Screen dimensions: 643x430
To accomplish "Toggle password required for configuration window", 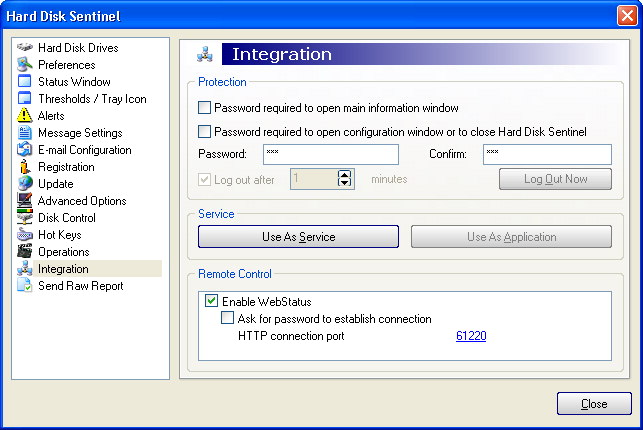I will (204, 132).
